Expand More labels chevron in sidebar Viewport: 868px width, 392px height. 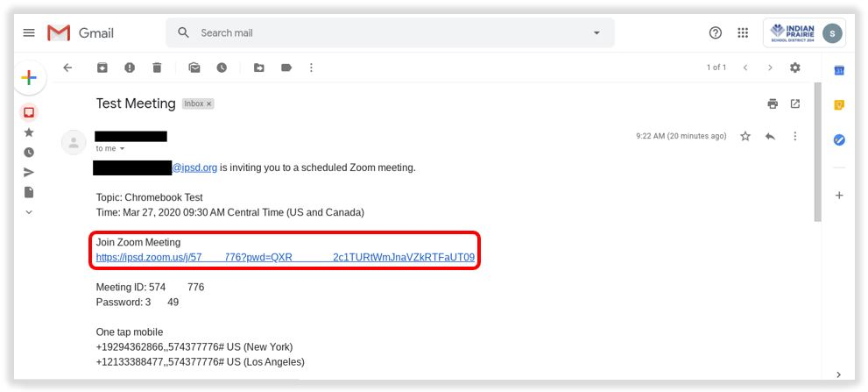pos(29,212)
